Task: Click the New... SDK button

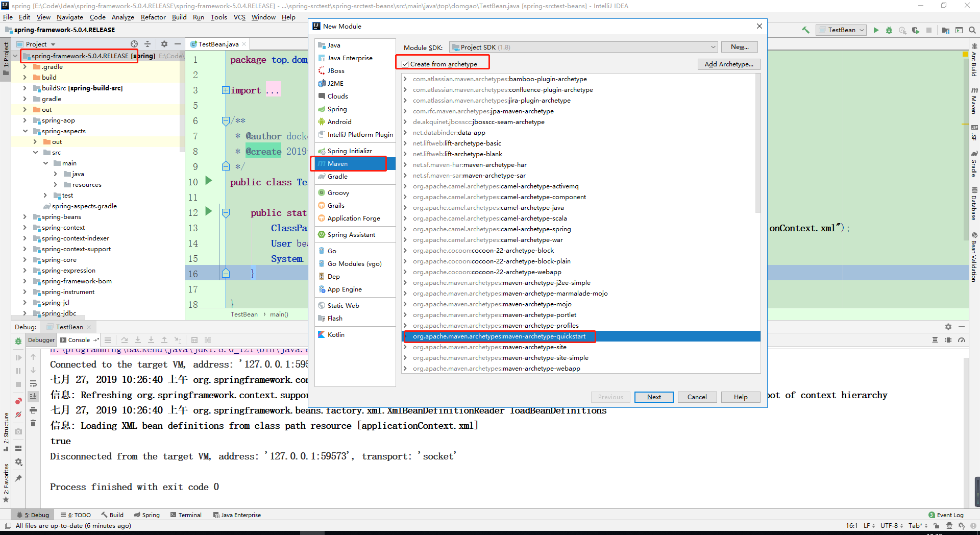Action: 740,47
